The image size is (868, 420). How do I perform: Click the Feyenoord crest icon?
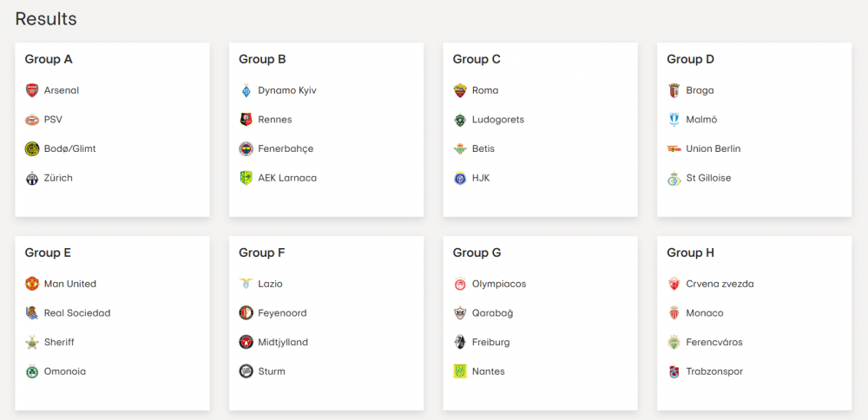coord(246,313)
